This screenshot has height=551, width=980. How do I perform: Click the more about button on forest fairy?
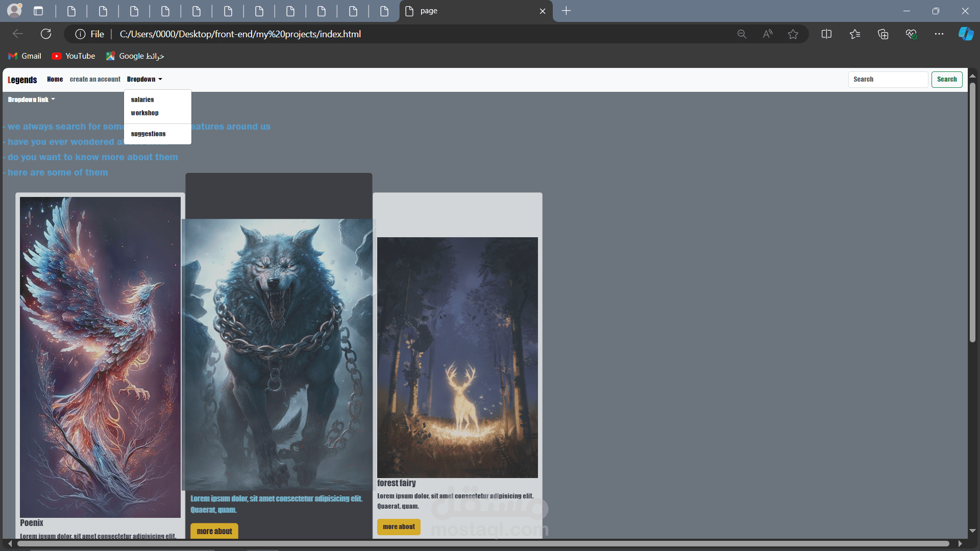coord(399,526)
